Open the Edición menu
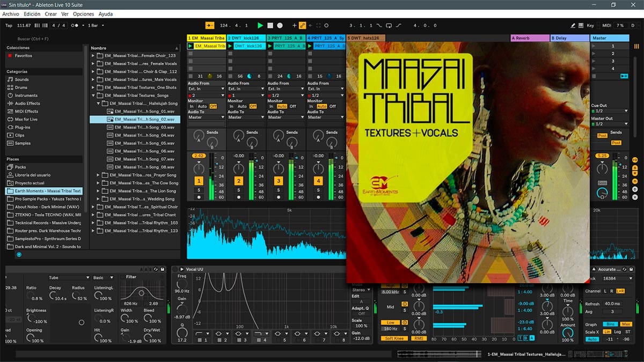Viewport: 644px width, 362px height. [x=32, y=14]
